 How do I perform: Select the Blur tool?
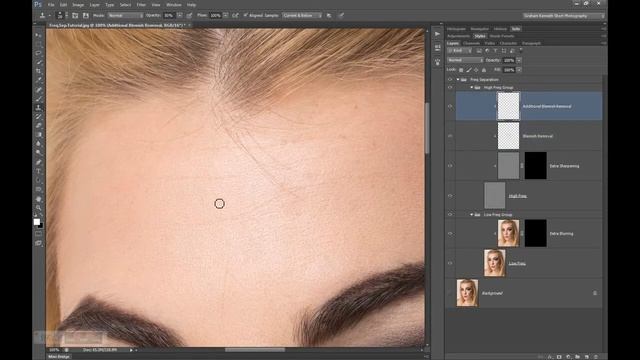pos(38,143)
